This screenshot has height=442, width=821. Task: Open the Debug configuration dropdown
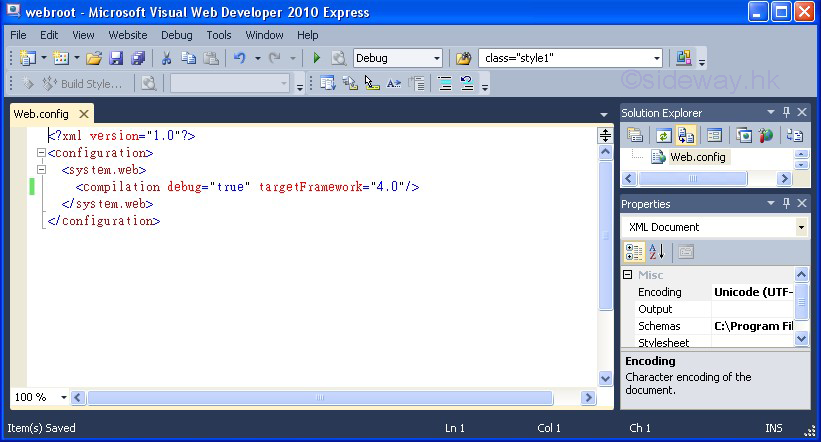tap(434, 59)
